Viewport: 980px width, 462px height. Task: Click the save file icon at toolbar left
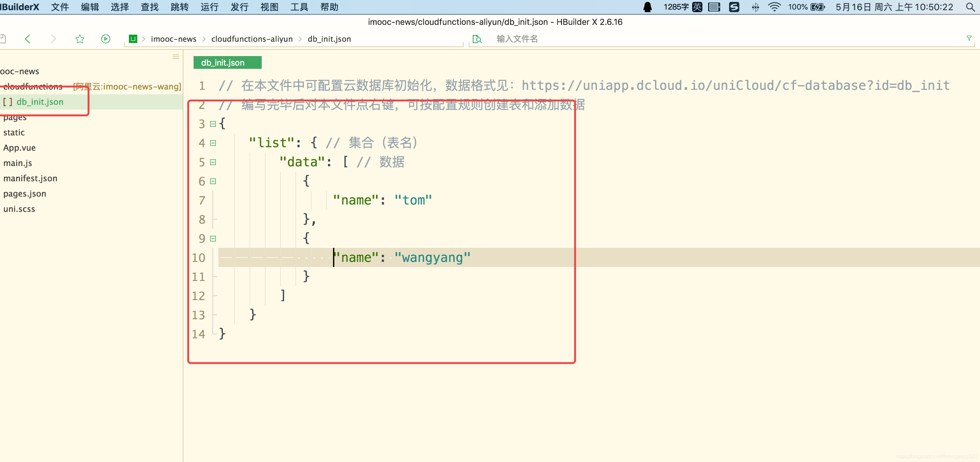[x=3, y=39]
